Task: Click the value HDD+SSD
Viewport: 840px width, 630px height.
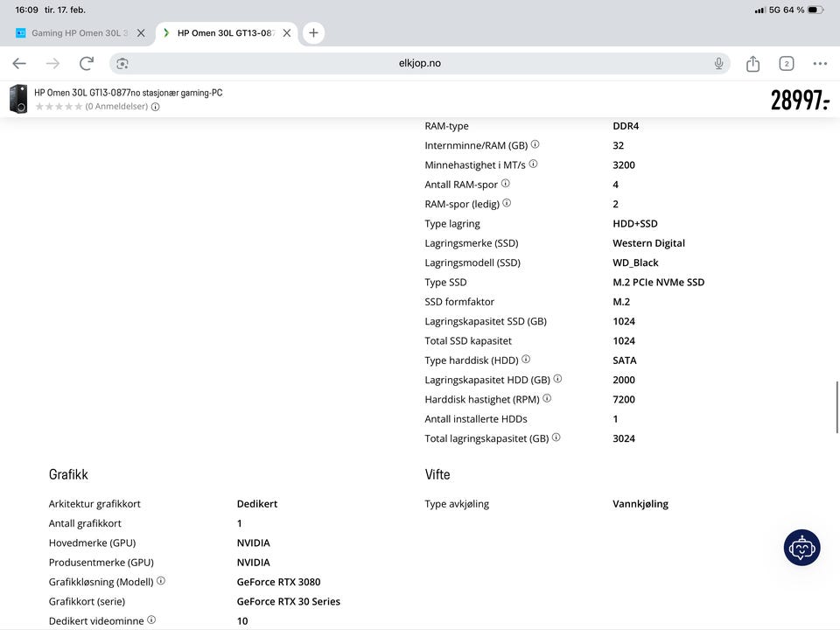Action: point(635,223)
